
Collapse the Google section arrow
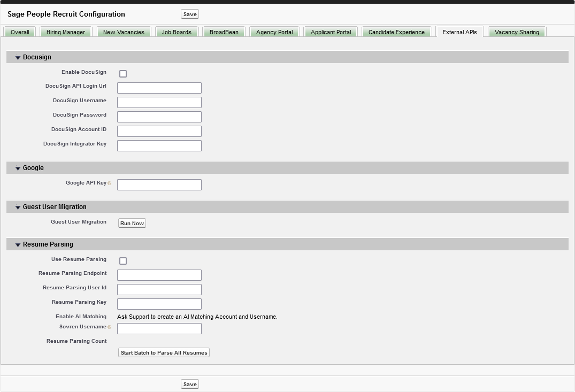[x=18, y=168]
